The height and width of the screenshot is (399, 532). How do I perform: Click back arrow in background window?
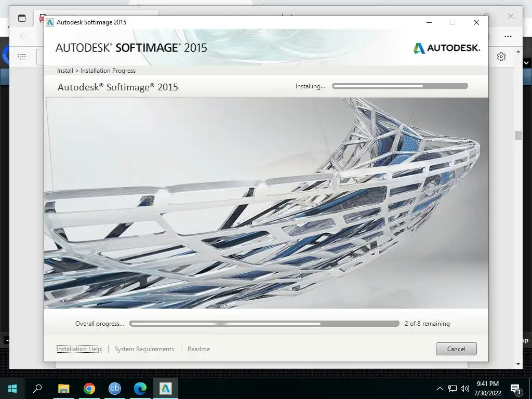pyautogui.click(x=23, y=36)
